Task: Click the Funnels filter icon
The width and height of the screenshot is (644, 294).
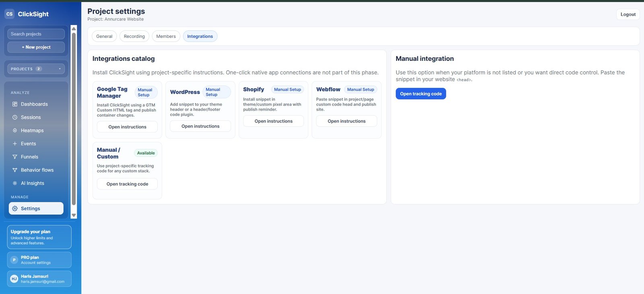Action: tap(15, 157)
